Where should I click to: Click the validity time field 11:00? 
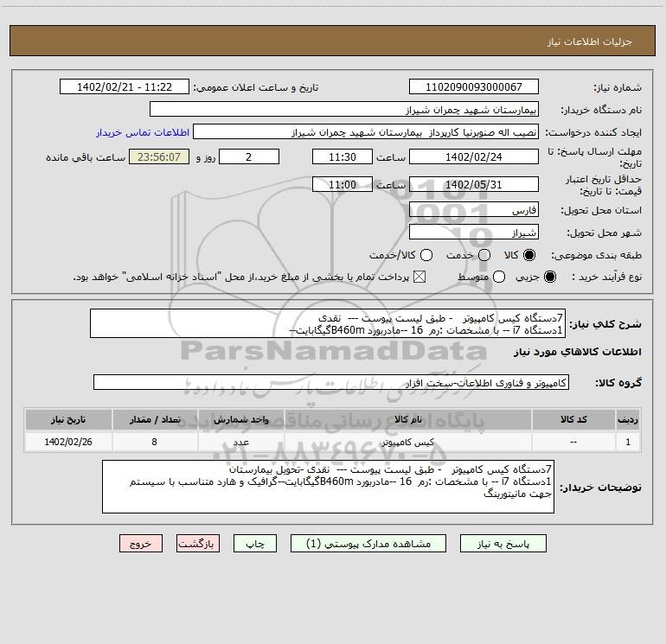[343, 184]
